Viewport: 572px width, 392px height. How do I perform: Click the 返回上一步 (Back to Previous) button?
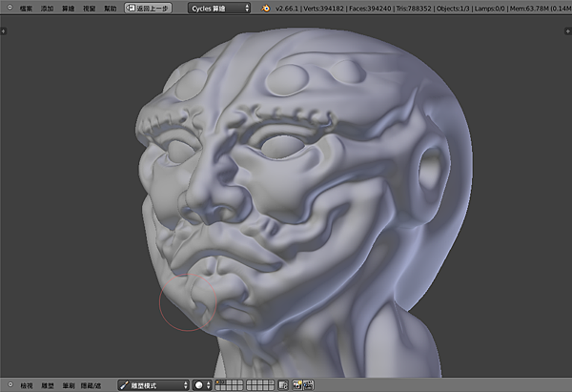click(148, 8)
